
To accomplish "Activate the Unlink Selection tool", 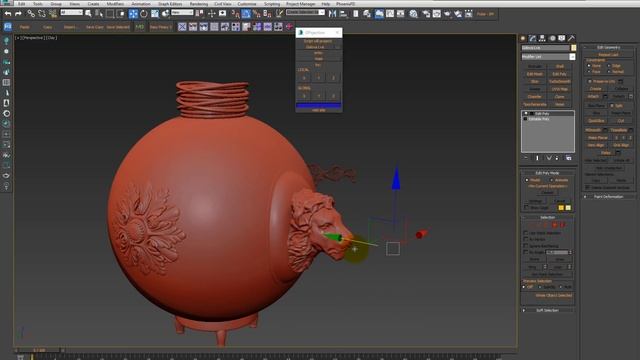I will point(42,14).
